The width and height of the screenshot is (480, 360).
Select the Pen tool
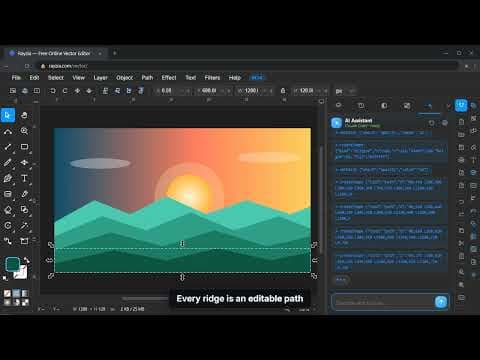(x=8, y=178)
